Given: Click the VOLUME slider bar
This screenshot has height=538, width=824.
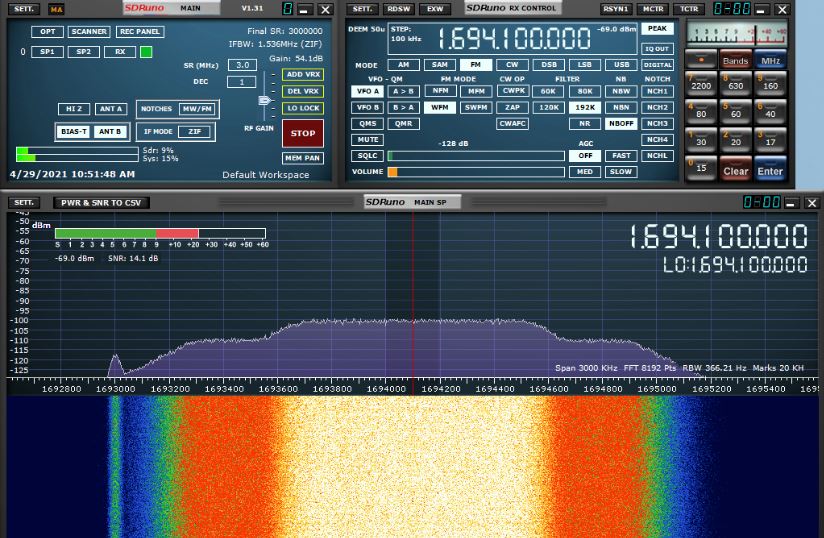Looking at the screenshot, I should coord(476,172).
